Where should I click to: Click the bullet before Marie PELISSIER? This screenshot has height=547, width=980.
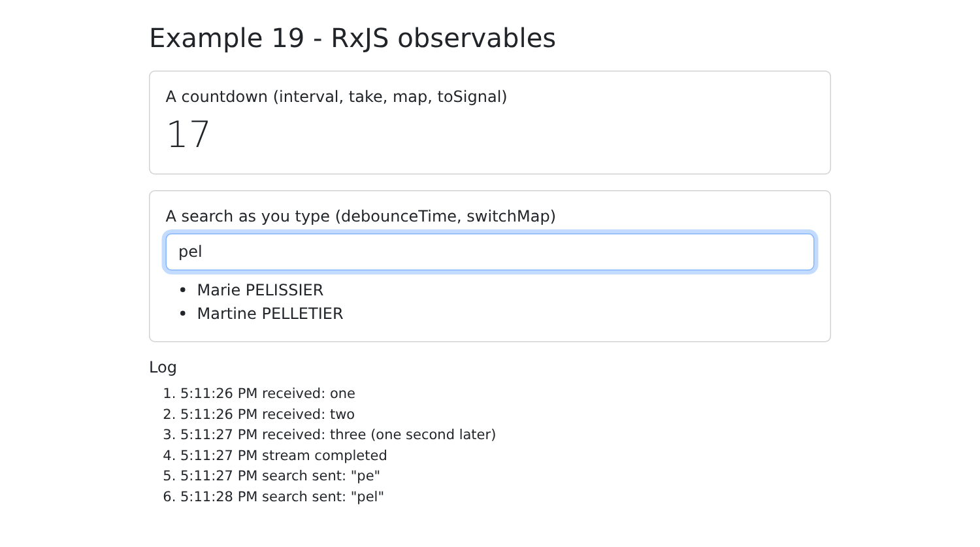tap(183, 290)
